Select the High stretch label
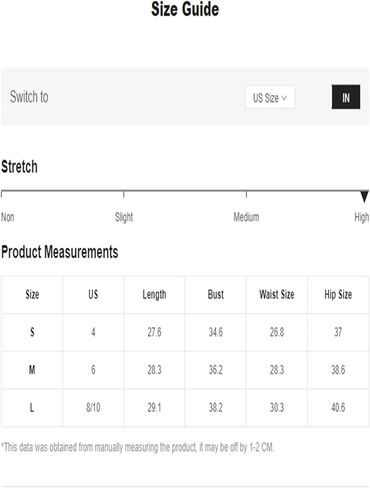The width and height of the screenshot is (370, 488). click(x=362, y=217)
